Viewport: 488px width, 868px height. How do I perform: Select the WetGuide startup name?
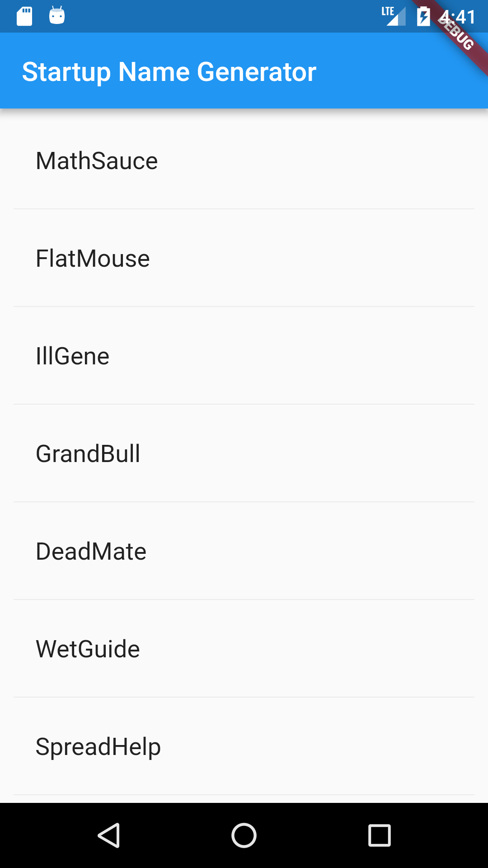click(x=88, y=649)
